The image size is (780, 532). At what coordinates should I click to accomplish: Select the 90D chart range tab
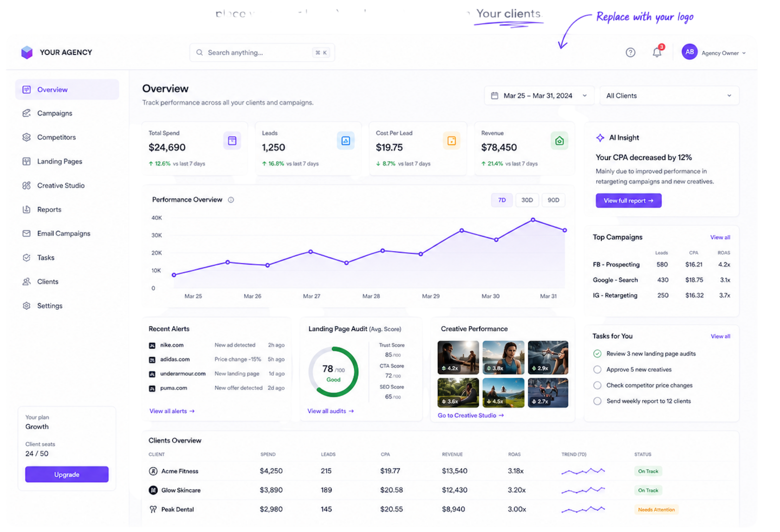click(553, 200)
